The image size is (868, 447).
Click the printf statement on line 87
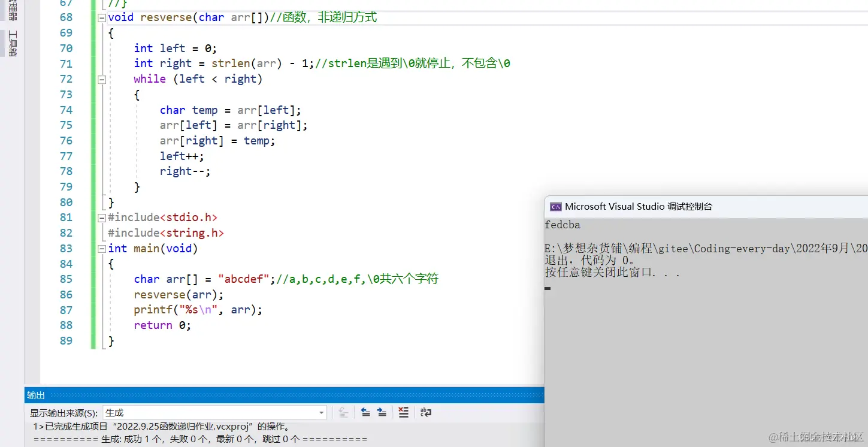(198, 310)
